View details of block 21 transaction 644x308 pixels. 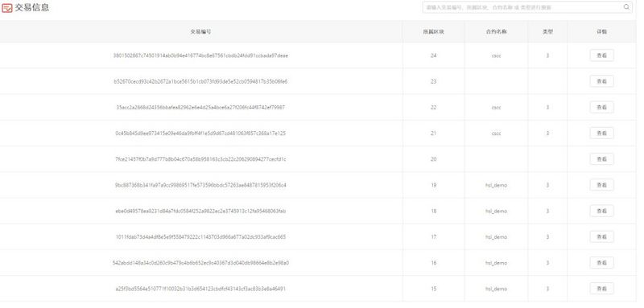(x=601, y=133)
